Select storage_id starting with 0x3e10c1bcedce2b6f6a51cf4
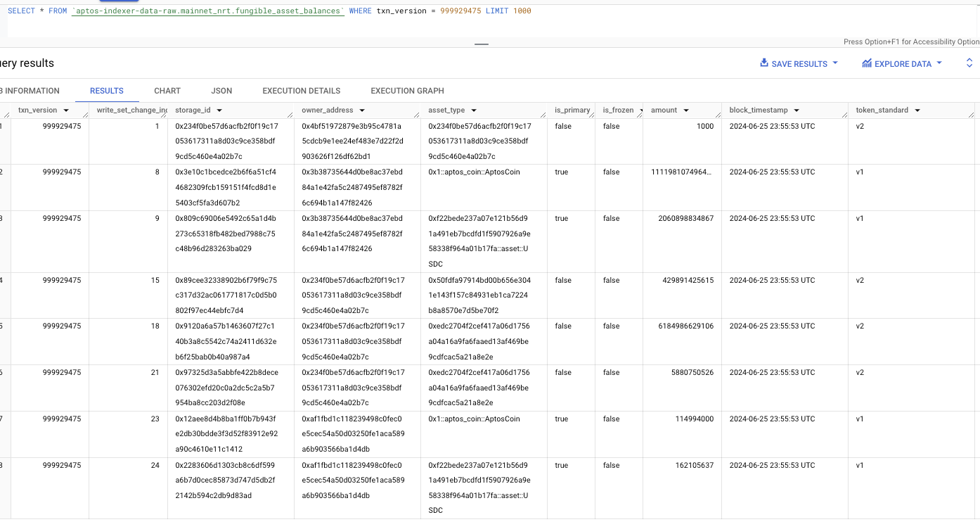This screenshot has width=980, height=522. (226, 187)
